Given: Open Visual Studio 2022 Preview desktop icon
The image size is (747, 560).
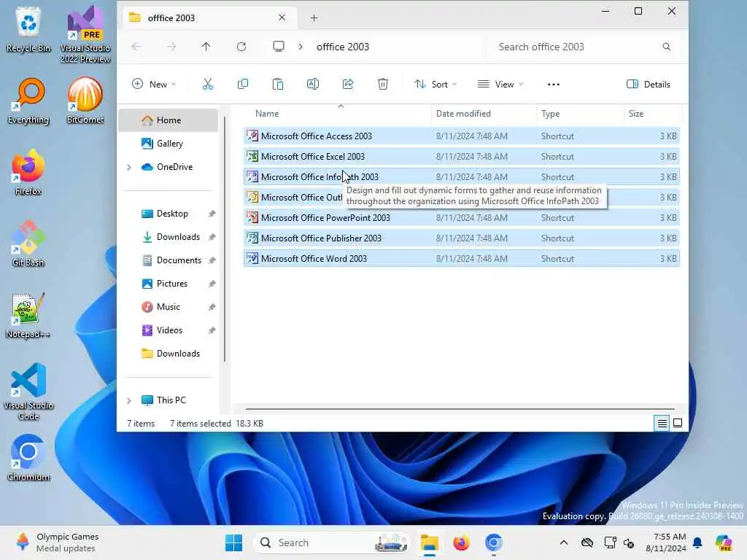Looking at the screenshot, I should click(85, 34).
